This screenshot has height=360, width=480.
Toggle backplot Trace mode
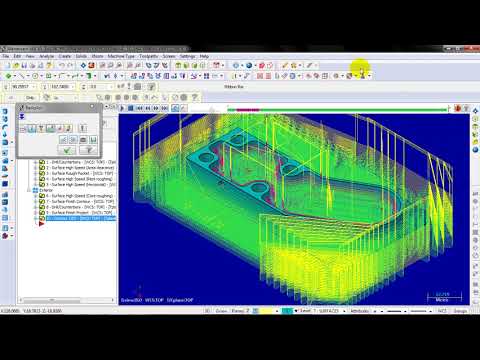pyautogui.click(x=175, y=108)
